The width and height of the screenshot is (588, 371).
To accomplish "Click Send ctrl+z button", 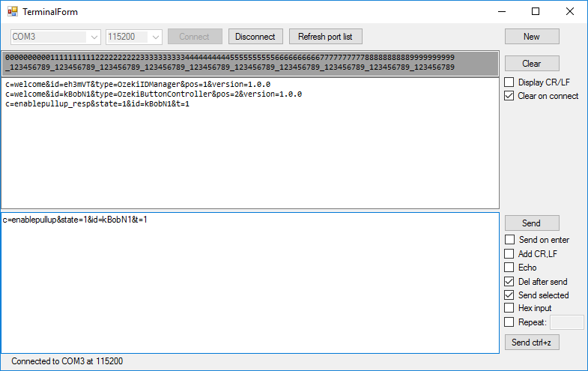I will [532, 342].
